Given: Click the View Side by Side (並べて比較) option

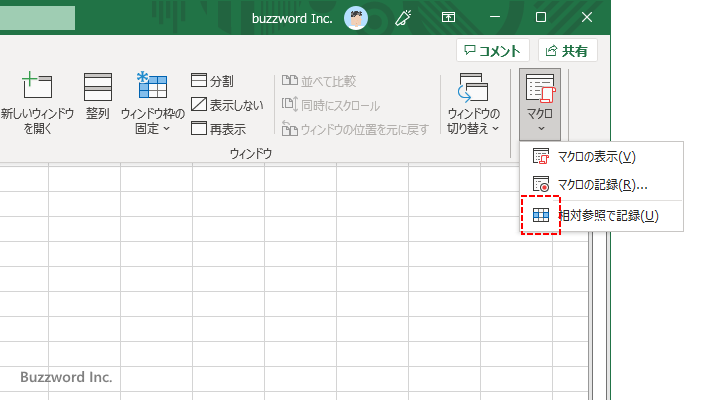Looking at the screenshot, I should point(320,81).
